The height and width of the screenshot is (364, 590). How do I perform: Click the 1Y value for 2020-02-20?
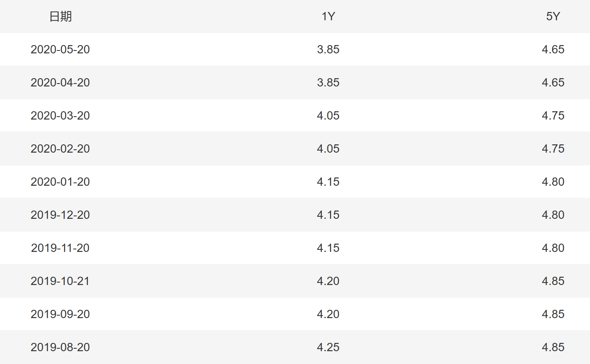tap(328, 148)
